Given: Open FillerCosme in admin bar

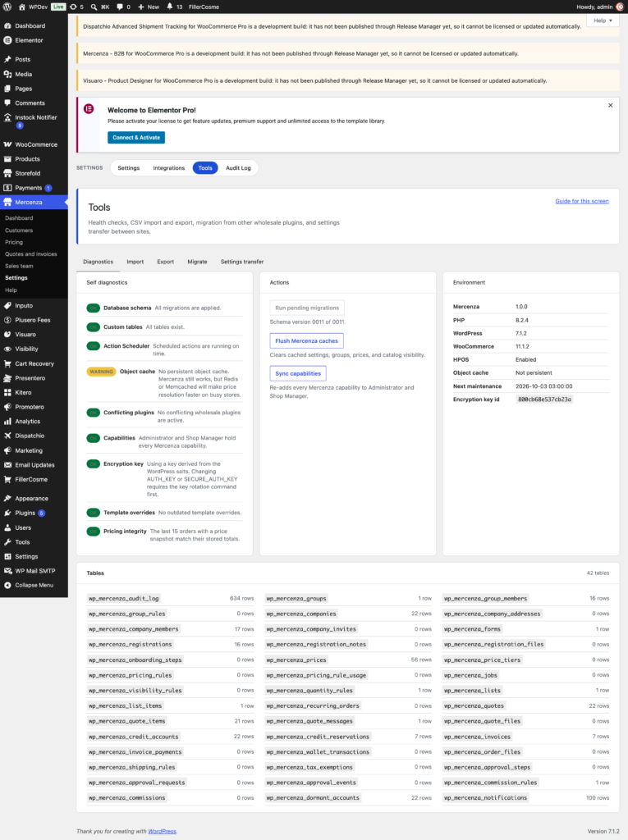Looking at the screenshot, I should point(204,7).
